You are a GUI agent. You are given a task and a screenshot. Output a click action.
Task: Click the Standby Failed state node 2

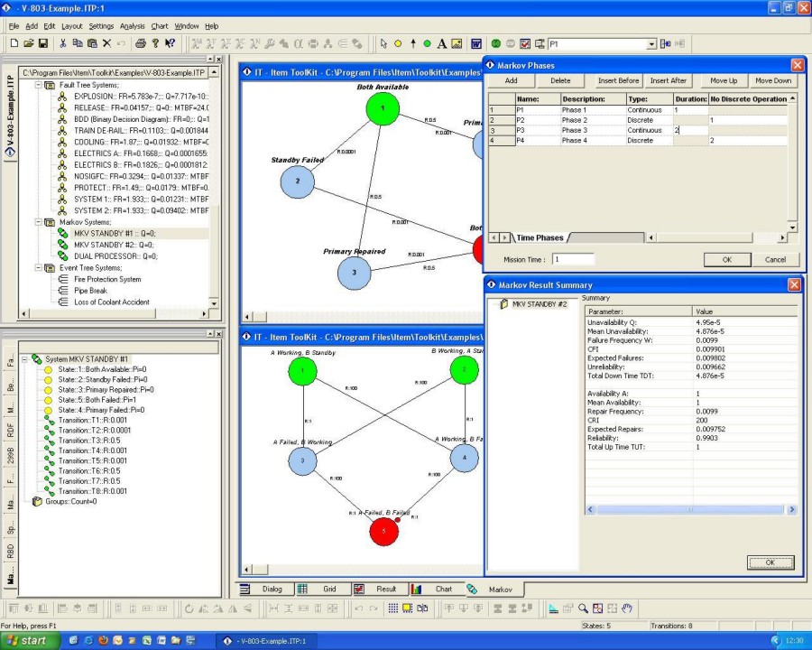coord(297,181)
